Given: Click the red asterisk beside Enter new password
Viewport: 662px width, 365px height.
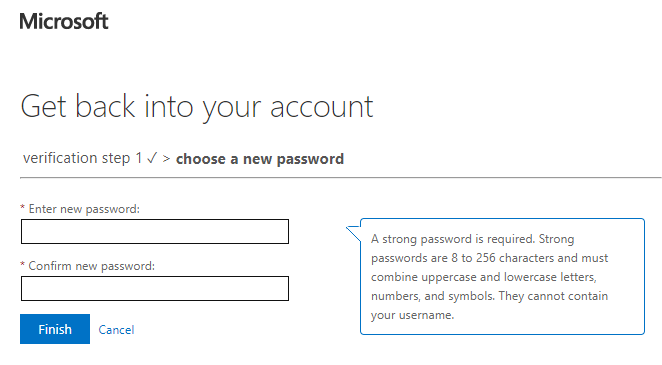Looking at the screenshot, I should tap(23, 208).
